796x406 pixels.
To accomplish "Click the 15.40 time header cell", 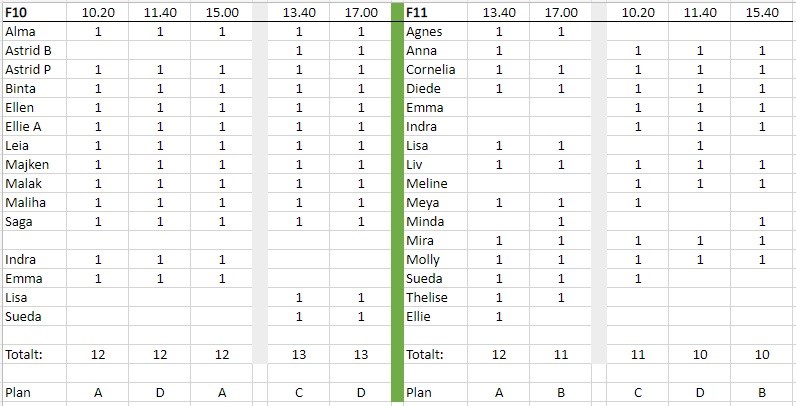I will (762, 13).
